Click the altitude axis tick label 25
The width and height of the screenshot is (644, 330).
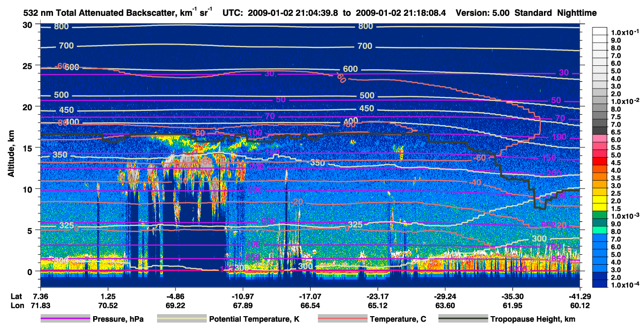29,65
